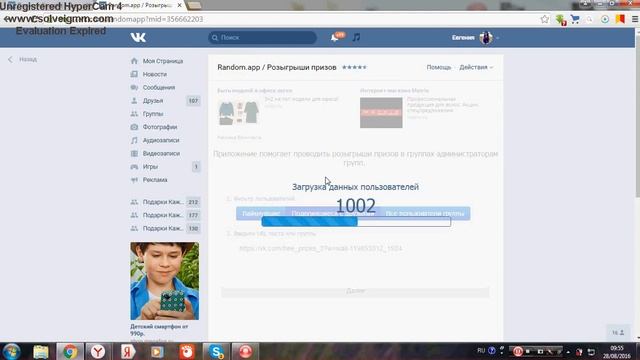Image resolution: width=640 pixels, height=360 pixels.
Task: Open Моя Страница in sidebar
Action: 163,61
